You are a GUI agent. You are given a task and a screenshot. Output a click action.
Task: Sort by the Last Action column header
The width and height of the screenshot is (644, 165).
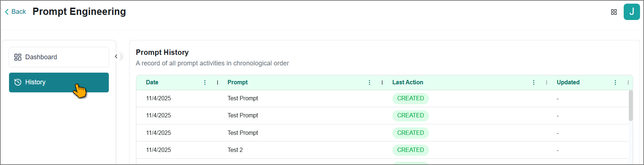point(408,82)
